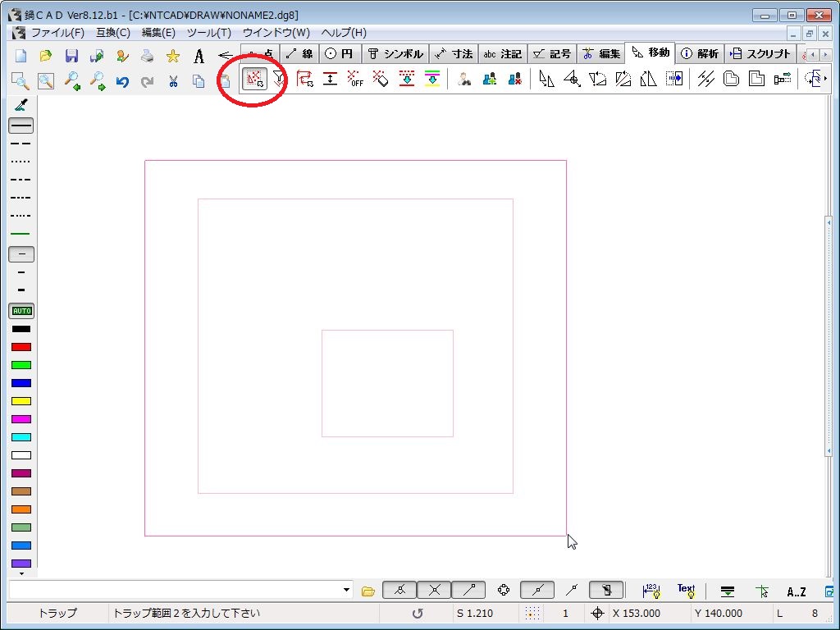Select the mirror triangles tool
Image resolution: width=840 pixels, height=630 pixels.
[648, 80]
